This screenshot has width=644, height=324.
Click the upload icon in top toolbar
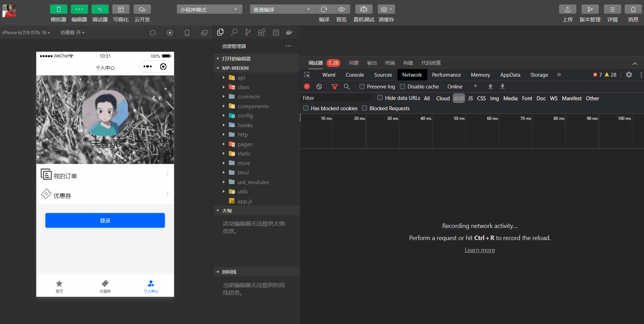567,9
